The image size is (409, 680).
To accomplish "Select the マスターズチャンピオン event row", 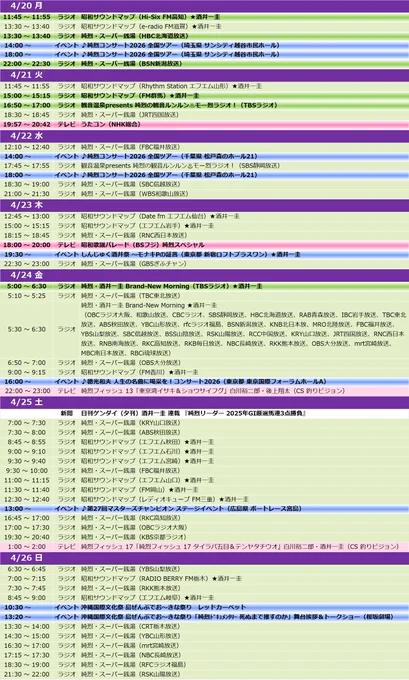I will click(x=204, y=509).
